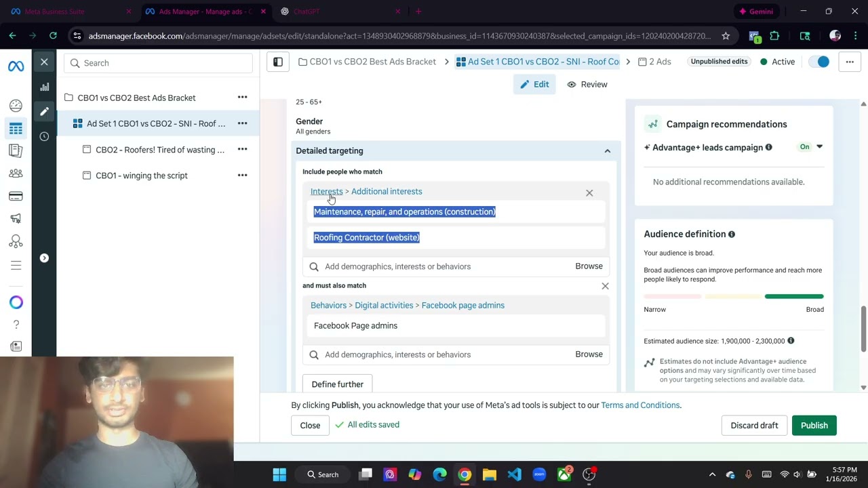Open activity history clock icon
Image resolution: width=868 pixels, height=488 pixels.
tap(44, 136)
